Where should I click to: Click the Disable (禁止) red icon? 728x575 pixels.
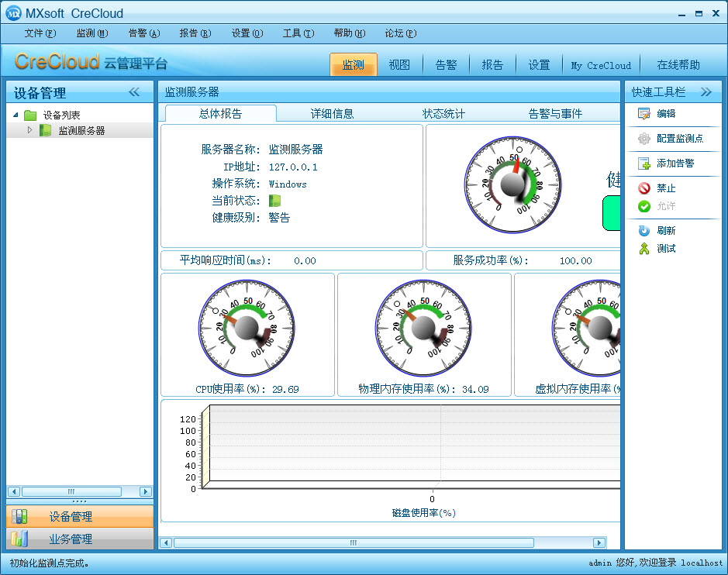(x=643, y=188)
